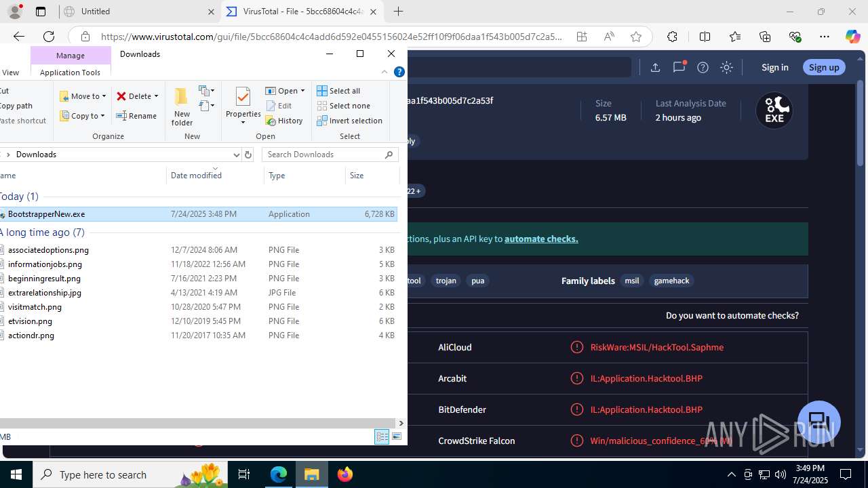Screen dimensions: 868x488
Task: Collapse the Explorer ribbon
Action: coord(384,72)
